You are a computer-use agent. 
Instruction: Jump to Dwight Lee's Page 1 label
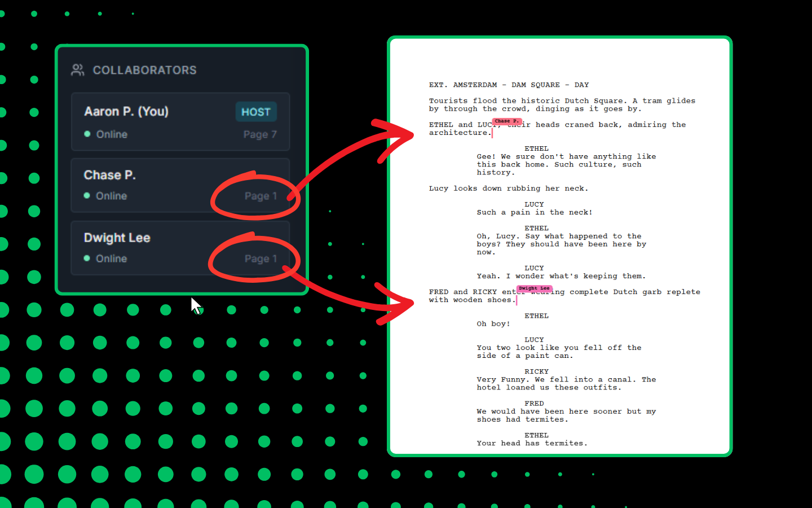click(x=261, y=259)
